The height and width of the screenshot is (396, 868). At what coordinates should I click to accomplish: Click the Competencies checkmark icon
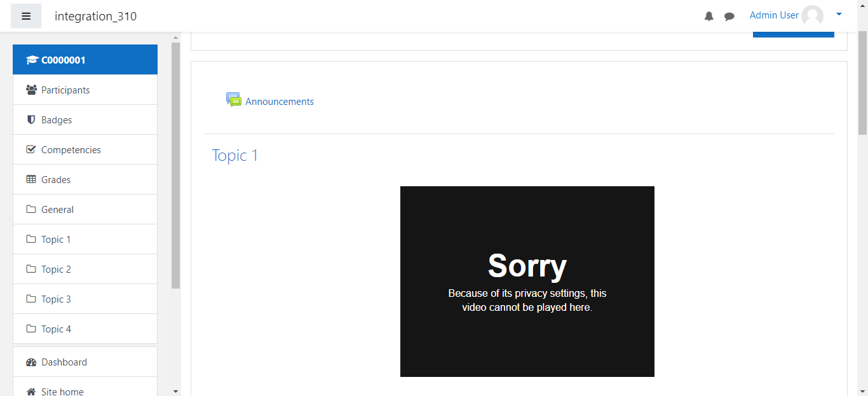pos(31,149)
